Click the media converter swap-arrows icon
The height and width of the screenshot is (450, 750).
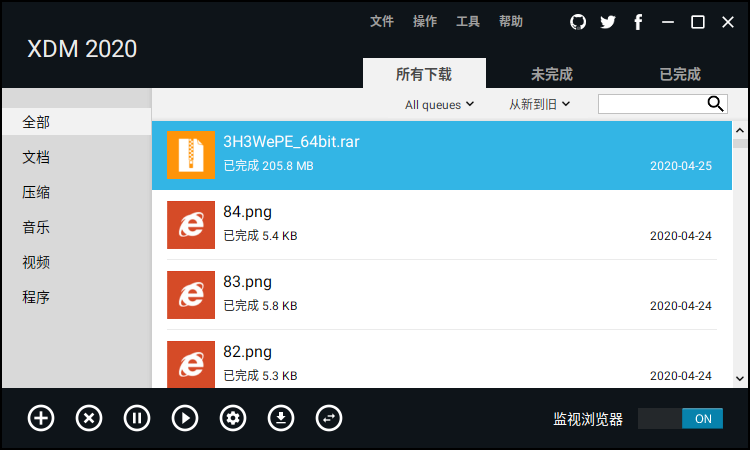pos(329,418)
